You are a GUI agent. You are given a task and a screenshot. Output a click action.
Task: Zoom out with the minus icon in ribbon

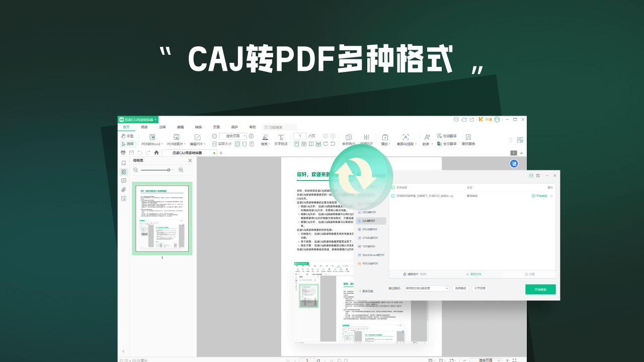pos(214,136)
